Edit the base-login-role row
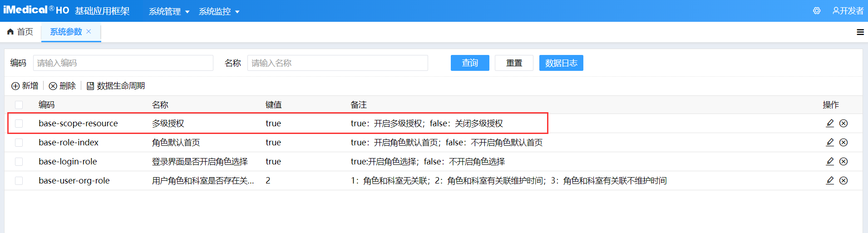Viewport: 868px width, 233px height. [x=830, y=161]
